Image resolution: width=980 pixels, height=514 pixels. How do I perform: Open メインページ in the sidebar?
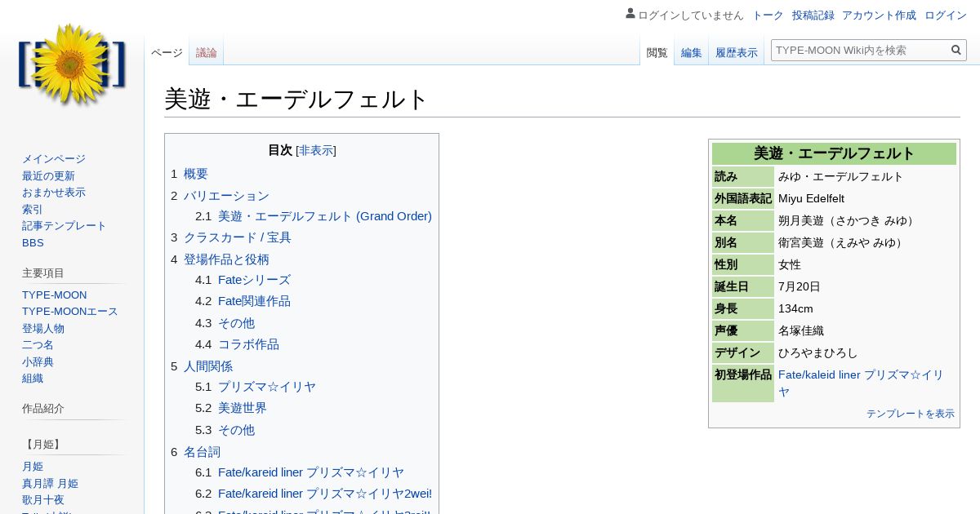point(54,159)
